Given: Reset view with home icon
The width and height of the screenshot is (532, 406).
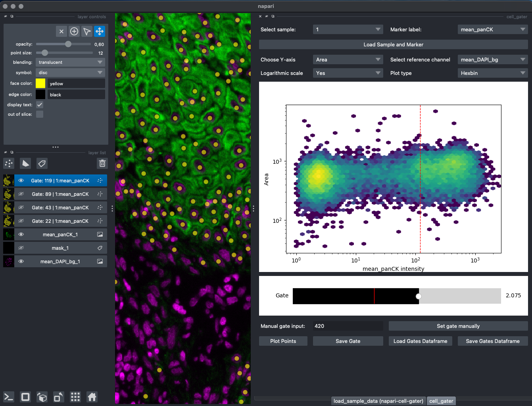Looking at the screenshot, I should click(x=92, y=397).
